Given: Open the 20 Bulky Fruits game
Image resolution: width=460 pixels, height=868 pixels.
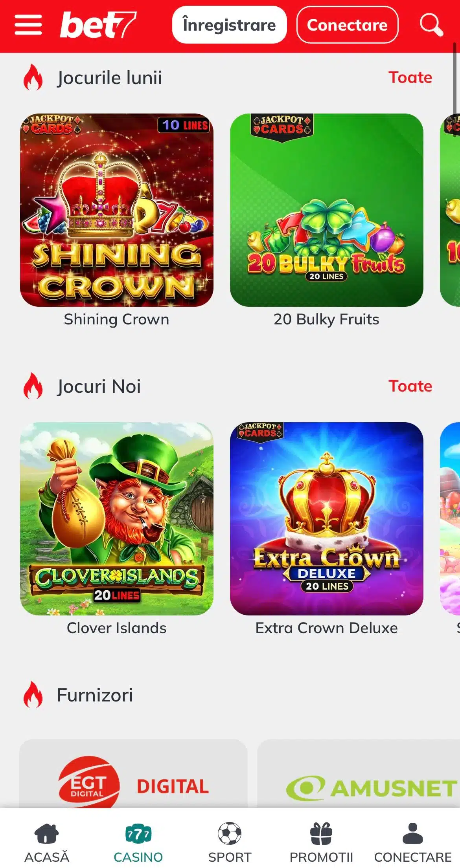Looking at the screenshot, I should (x=327, y=210).
